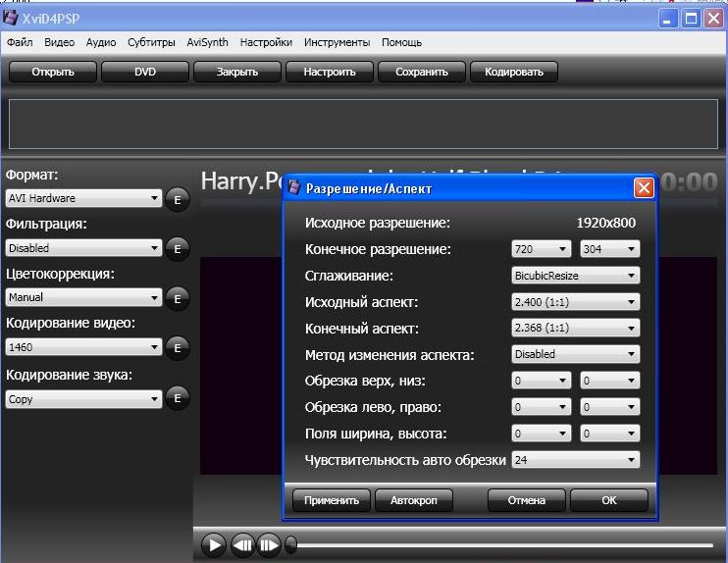Open the Конечное разрешение width dropdown 720
Image resolution: width=728 pixels, height=563 pixels.
pyautogui.click(x=541, y=249)
